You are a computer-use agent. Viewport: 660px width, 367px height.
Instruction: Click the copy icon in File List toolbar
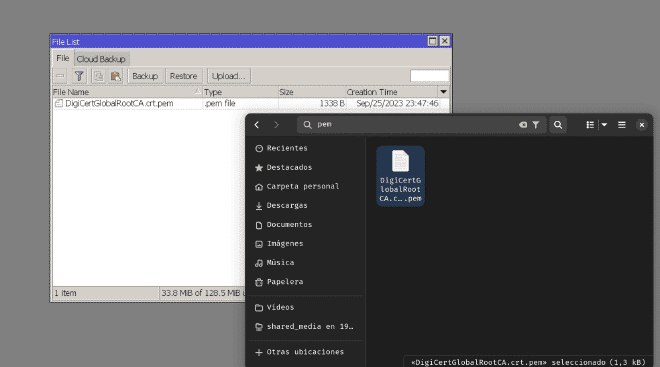click(x=98, y=76)
